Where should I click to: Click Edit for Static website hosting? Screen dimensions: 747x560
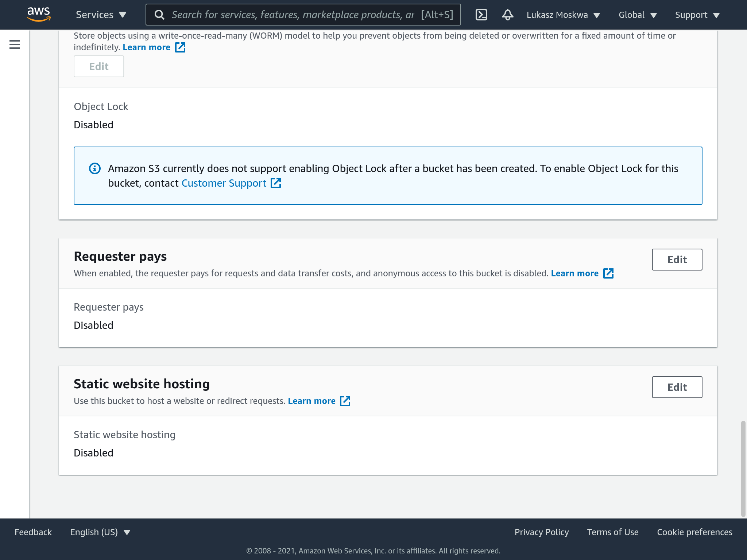coord(677,387)
